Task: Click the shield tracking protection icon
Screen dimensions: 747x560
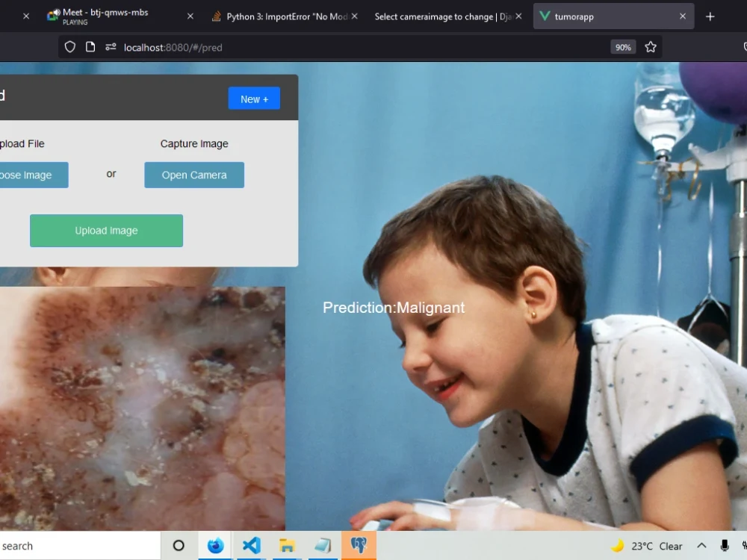Action: [70, 47]
